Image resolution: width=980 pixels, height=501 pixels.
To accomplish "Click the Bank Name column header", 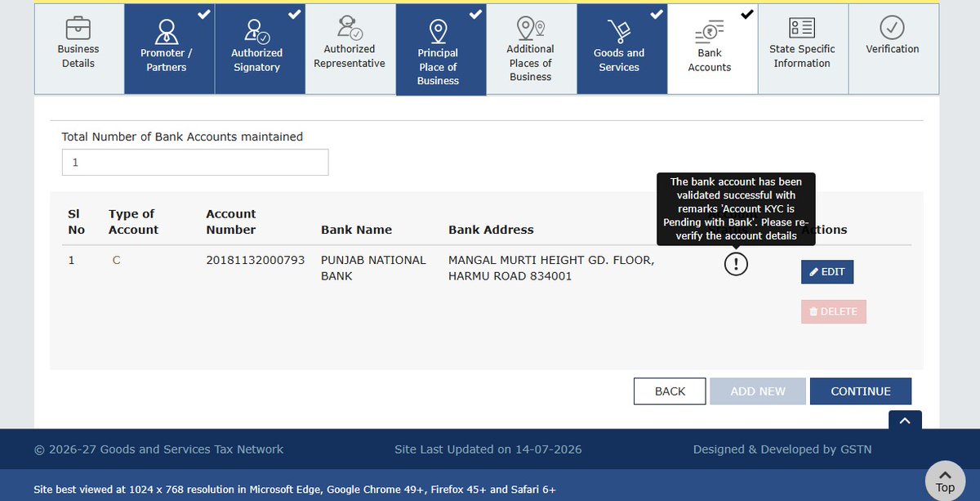I will tap(356, 230).
